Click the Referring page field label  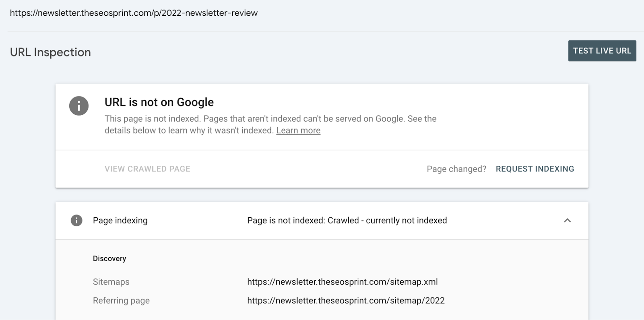pyautogui.click(x=121, y=301)
